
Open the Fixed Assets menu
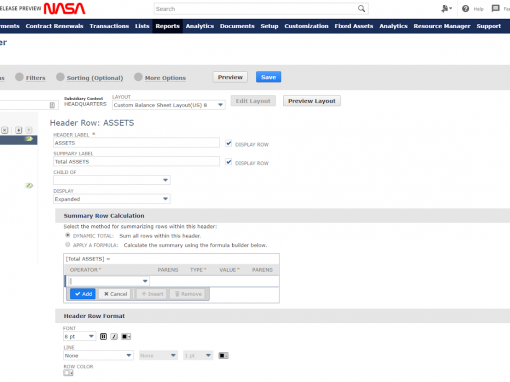354,26
